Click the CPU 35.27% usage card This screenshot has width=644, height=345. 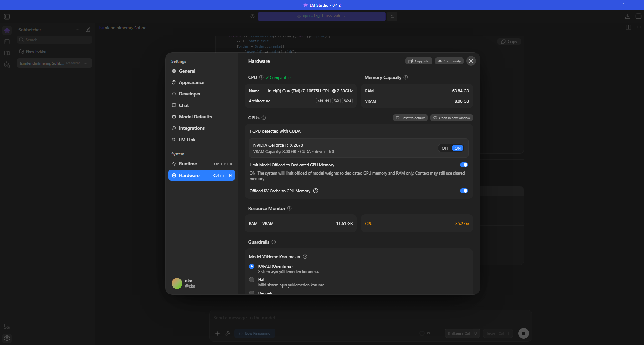tap(417, 223)
